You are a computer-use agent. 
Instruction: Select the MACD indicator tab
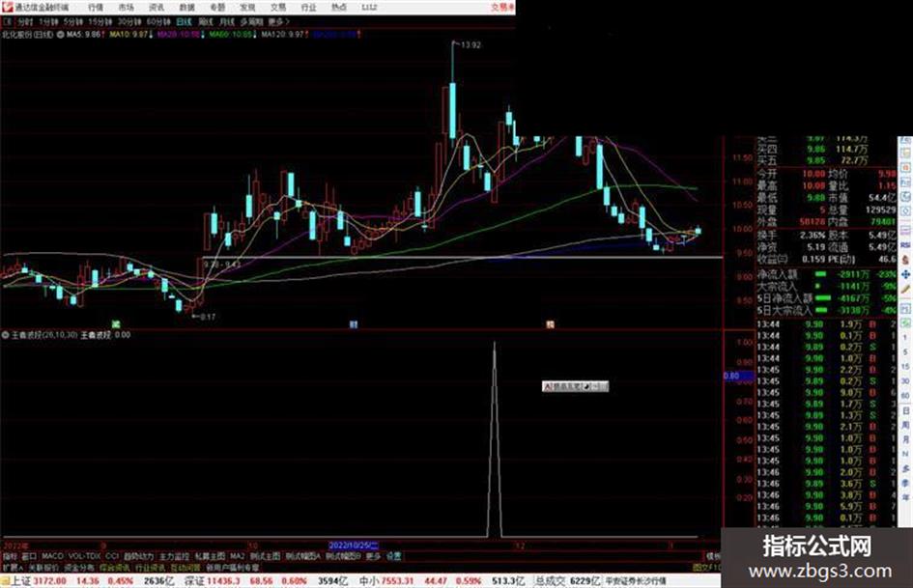pyautogui.click(x=52, y=556)
